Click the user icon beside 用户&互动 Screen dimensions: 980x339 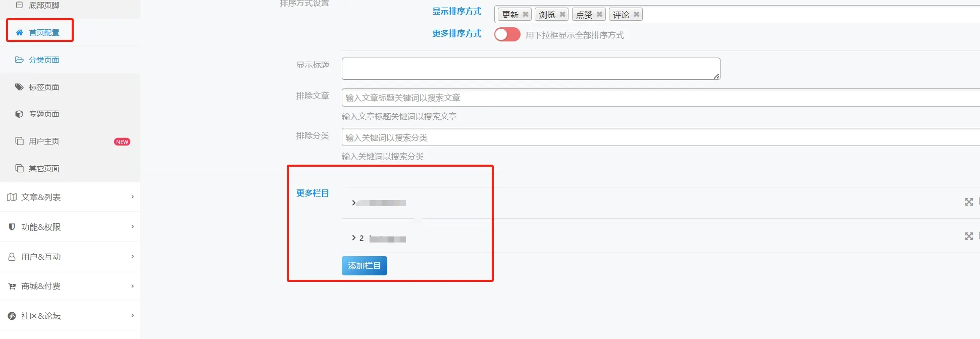(x=12, y=257)
